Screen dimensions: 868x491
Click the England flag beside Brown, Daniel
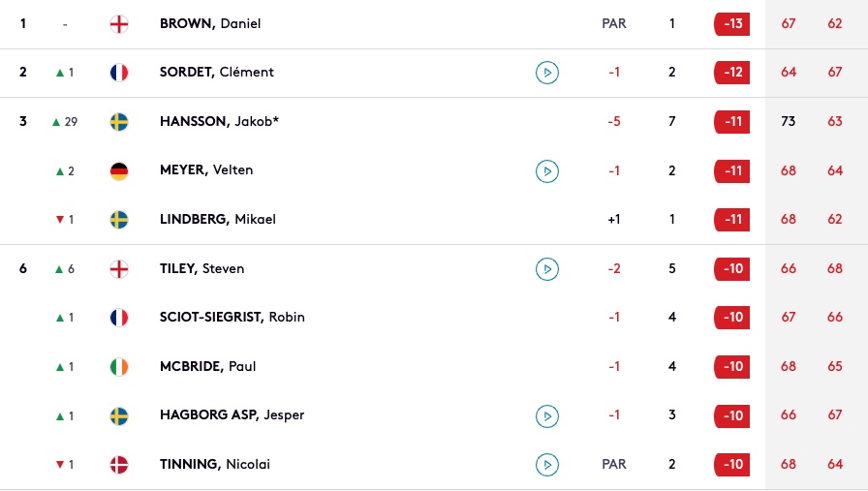pos(119,24)
